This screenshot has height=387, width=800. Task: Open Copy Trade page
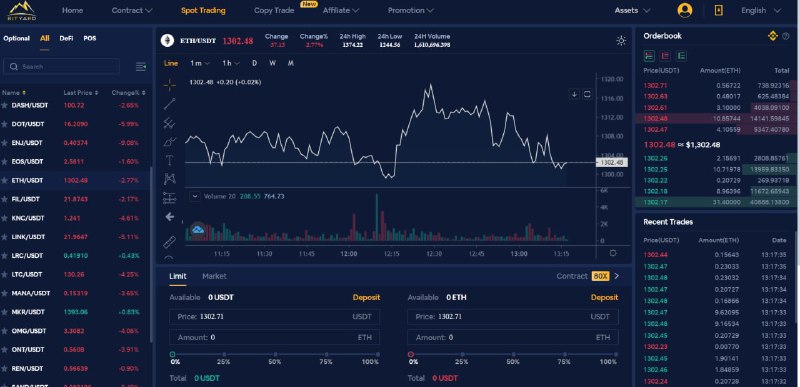click(274, 10)
